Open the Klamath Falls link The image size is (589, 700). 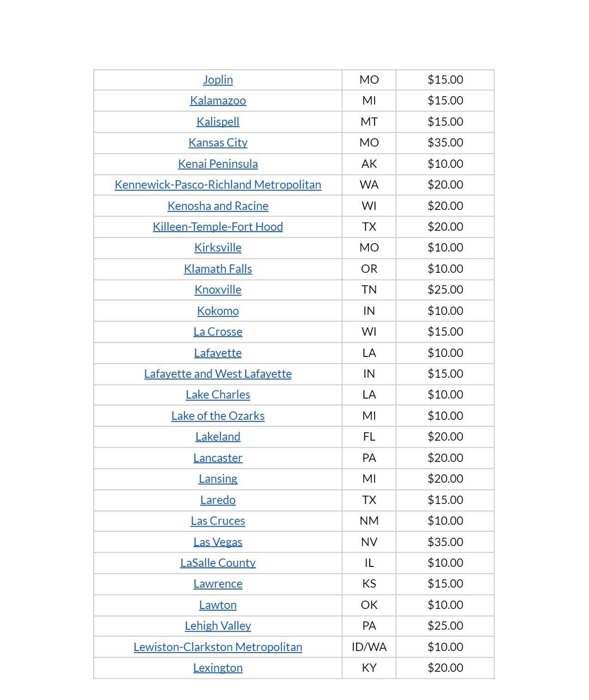click(x=218, y=269)
